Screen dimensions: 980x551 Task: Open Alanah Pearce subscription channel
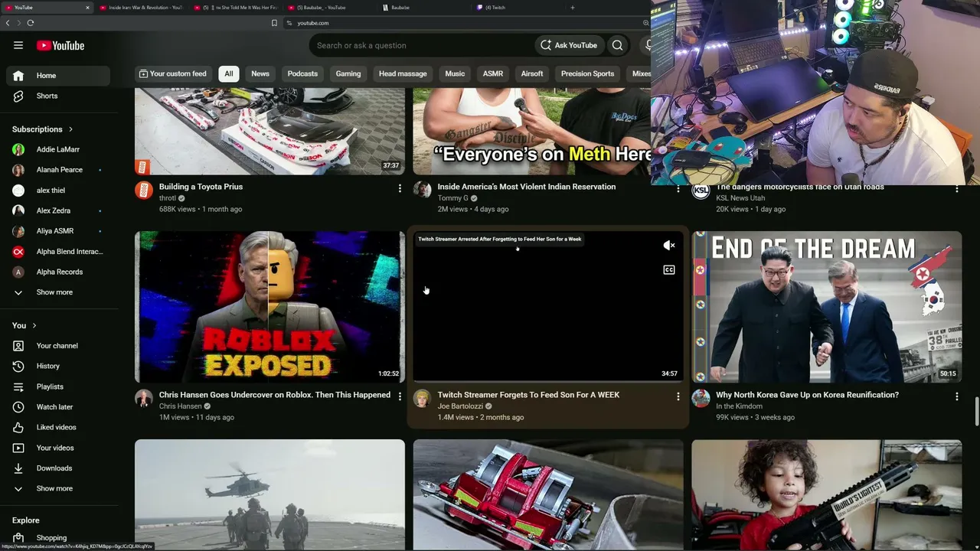pos(58,170)
